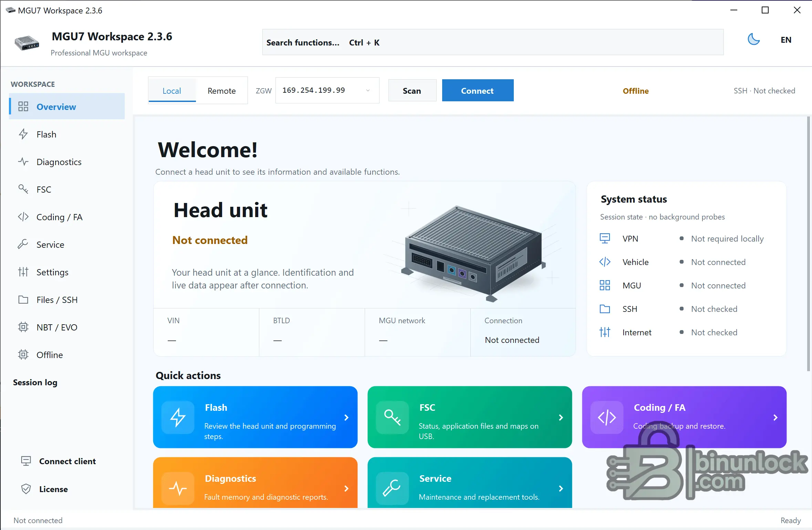Switch to the Local tab

pyautogui.click(x=172, y=91)
